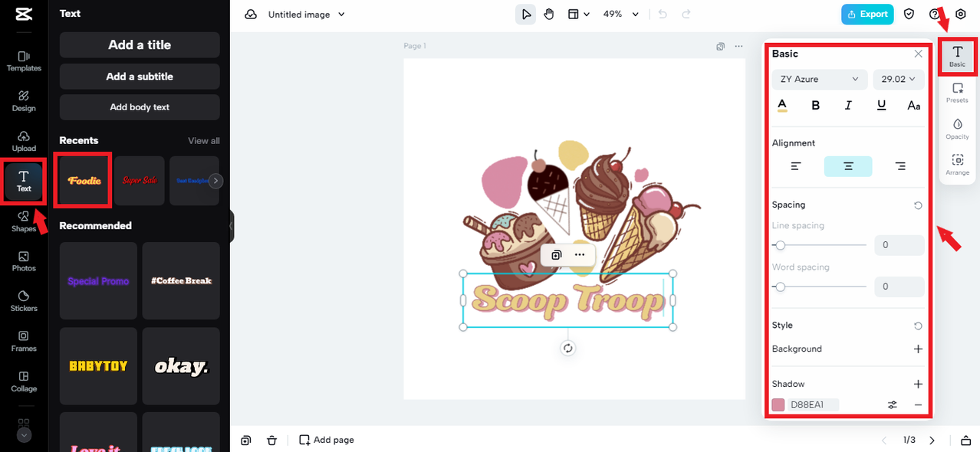Choose the pointer select tool
Screen dimensions: 980x452
coord(526,14)
